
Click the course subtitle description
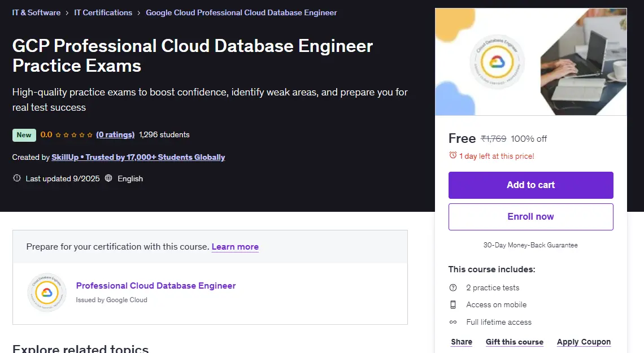(x=210, y=100)
